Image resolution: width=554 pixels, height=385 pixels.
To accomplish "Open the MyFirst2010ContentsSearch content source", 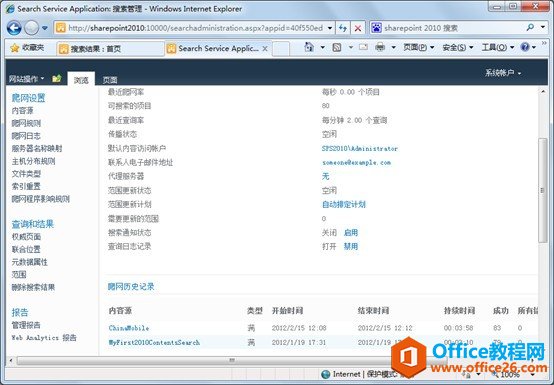I will coord(154,342).
